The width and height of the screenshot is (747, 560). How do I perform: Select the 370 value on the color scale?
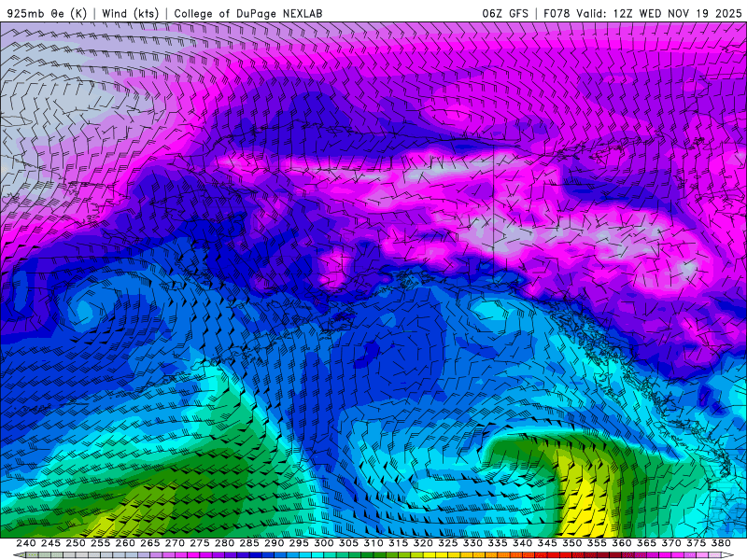[670, 543]
